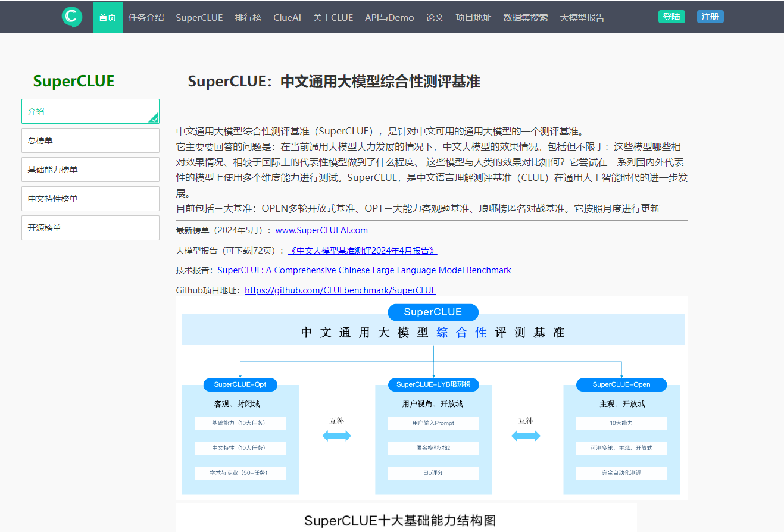
Task: Click 完全自动化测评 box in the diagram
Action: 621,473
